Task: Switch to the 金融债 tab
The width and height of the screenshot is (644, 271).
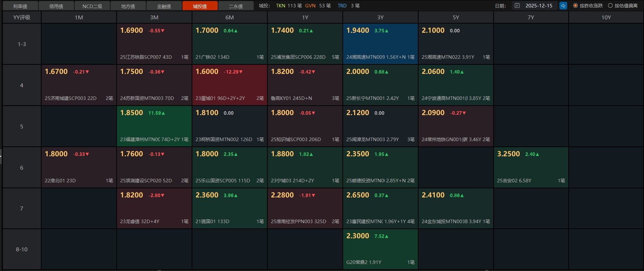Action: click(164, 6)
